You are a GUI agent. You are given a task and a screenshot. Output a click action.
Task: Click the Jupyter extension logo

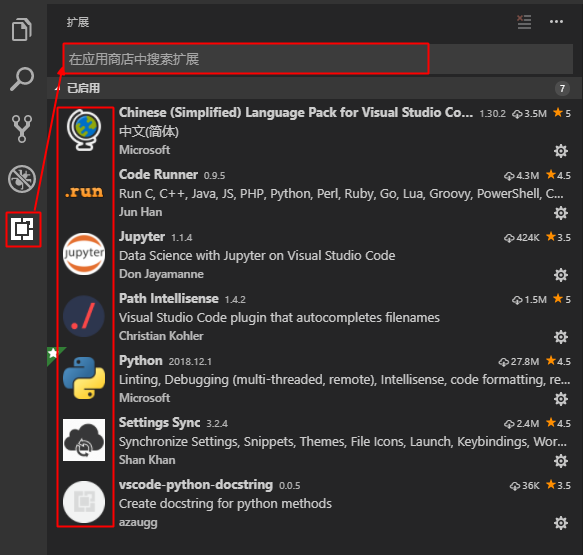tap(84, 254)
